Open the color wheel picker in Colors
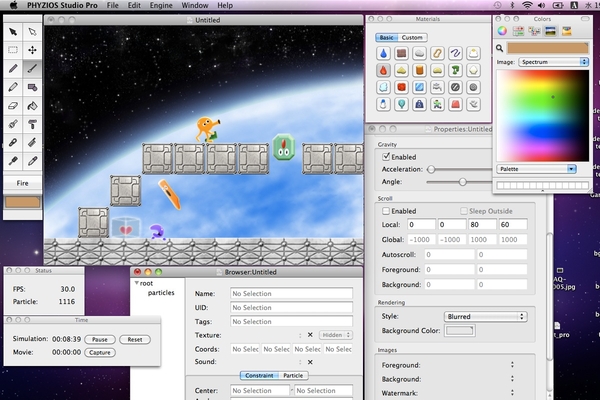Viewport: 600px width, 400px height. 501,30
